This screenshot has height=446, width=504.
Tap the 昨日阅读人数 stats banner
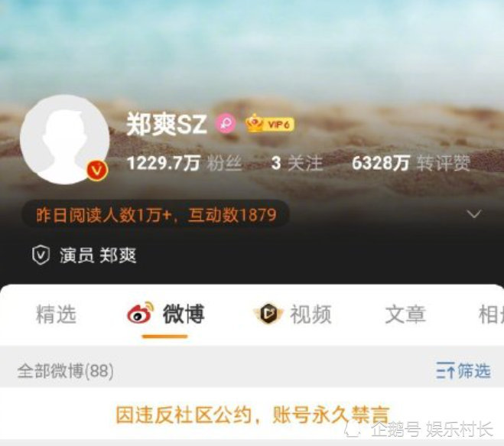point(155,215)
